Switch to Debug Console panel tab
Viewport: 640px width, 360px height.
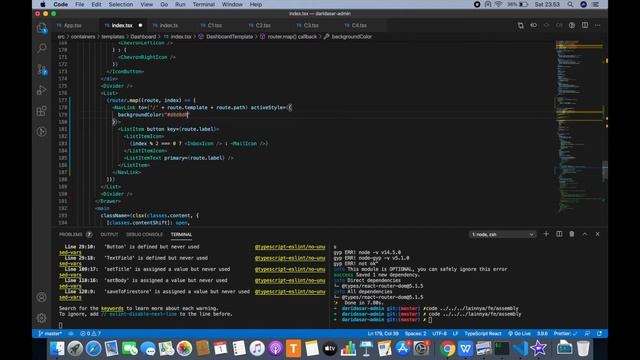(144, 234)
